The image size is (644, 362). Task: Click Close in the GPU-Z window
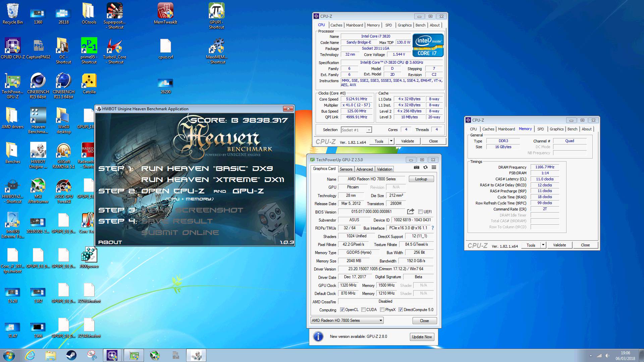pos(424,321)
